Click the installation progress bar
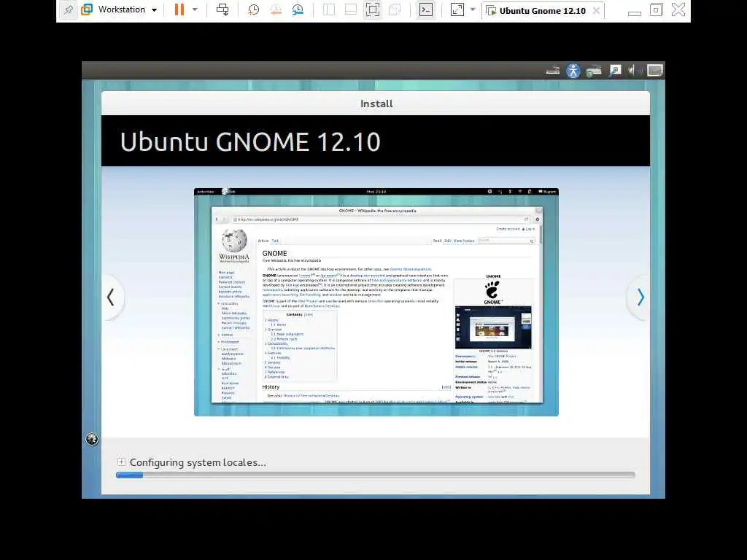This screenshot has width=747, height=560. [376, 475]
